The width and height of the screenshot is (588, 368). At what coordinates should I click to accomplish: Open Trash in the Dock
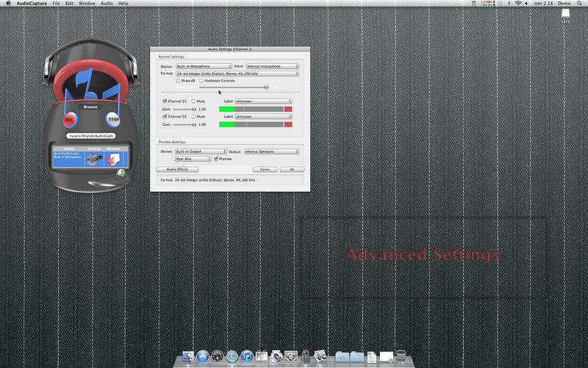pyautogui.click(x=401, y=356)
